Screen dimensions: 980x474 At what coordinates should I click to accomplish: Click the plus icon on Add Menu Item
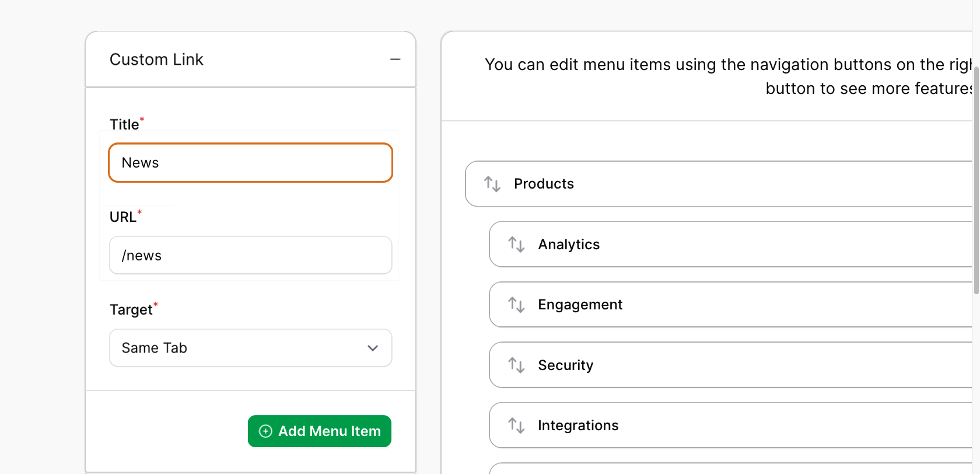[265, 431]
